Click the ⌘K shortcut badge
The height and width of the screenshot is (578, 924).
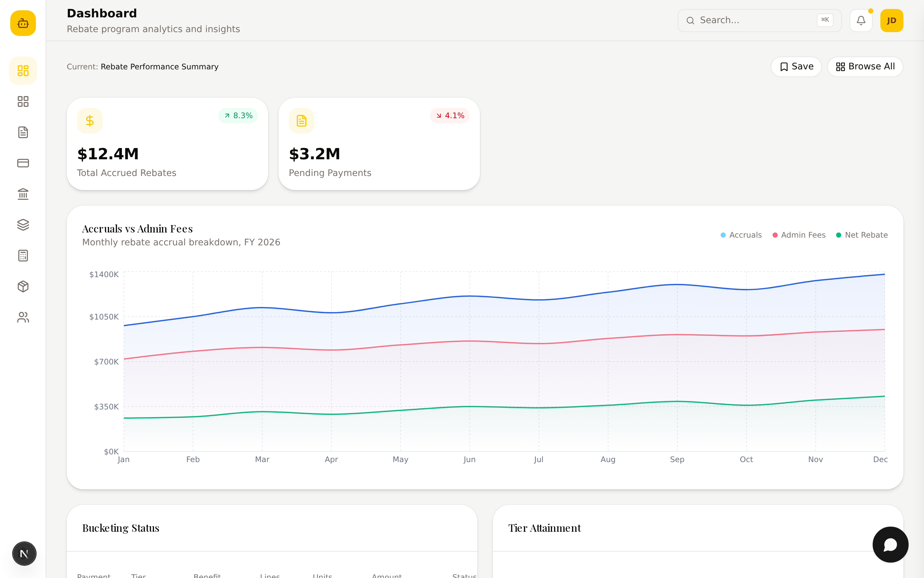pyautogui.click(x=825, y=20)
